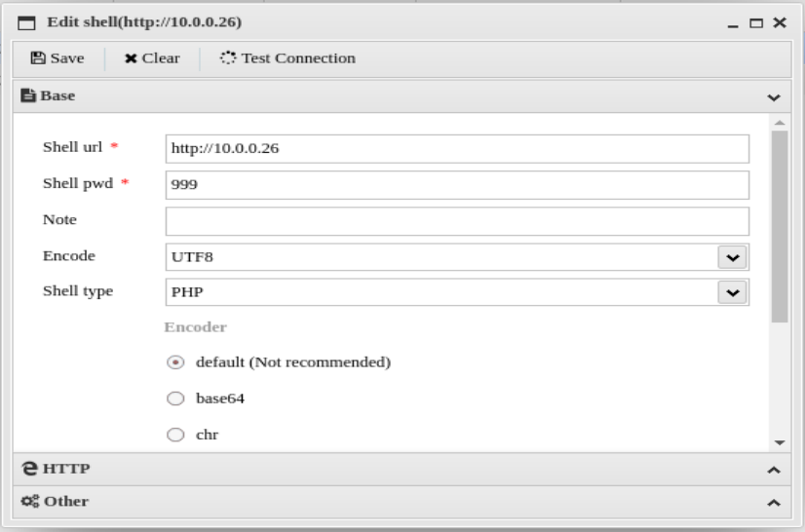Collapse the Base section chevron
805x532 pixels.
774,97
